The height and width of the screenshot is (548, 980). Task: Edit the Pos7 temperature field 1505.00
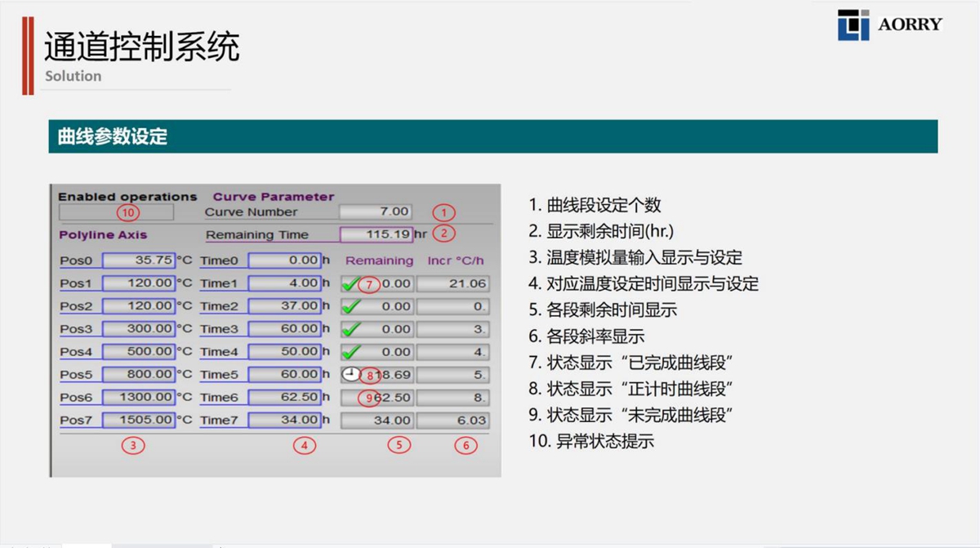[x=139, y=421]
